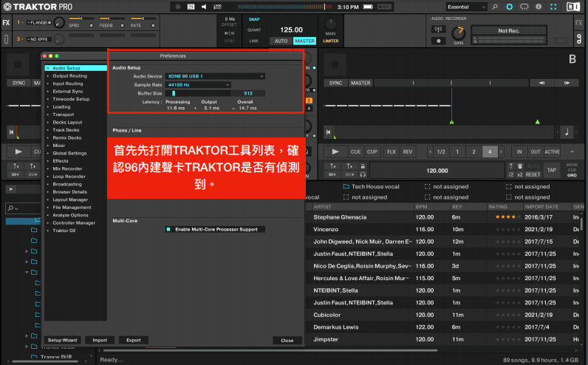Toggle SNAP in the master panel

[254, 19]
